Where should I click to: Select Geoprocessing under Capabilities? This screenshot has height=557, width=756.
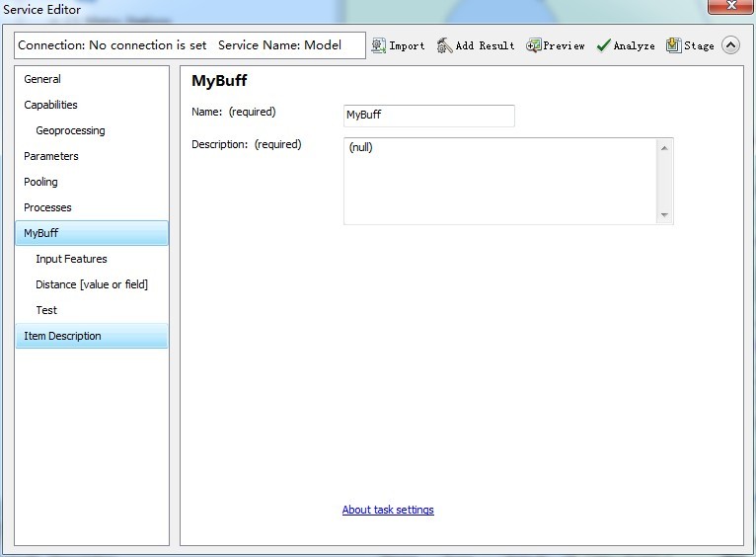70,130
